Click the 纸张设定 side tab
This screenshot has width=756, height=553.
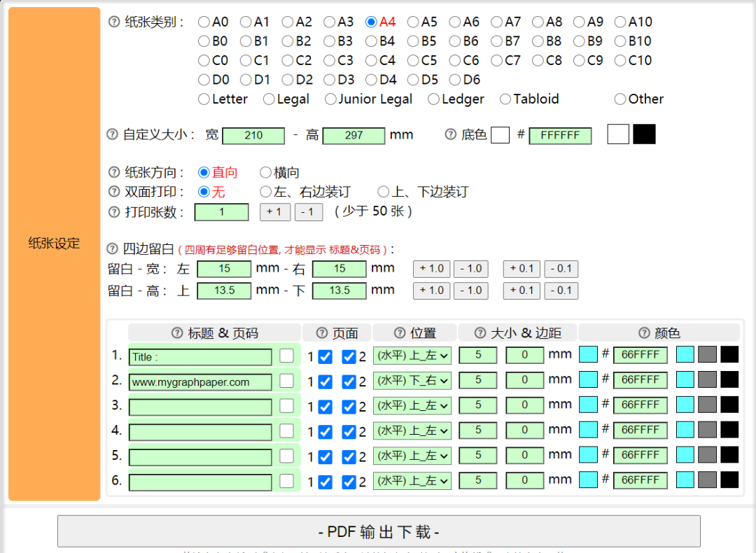(x=55, y=244)
